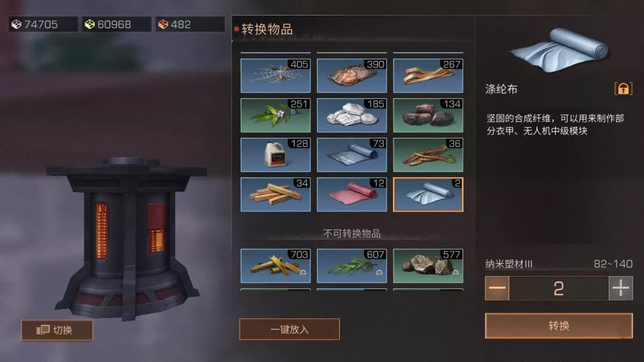This screenshot has height=362, width=644.
Task: Decrease quantity with the minus button
Action: [x=497, y=288]
